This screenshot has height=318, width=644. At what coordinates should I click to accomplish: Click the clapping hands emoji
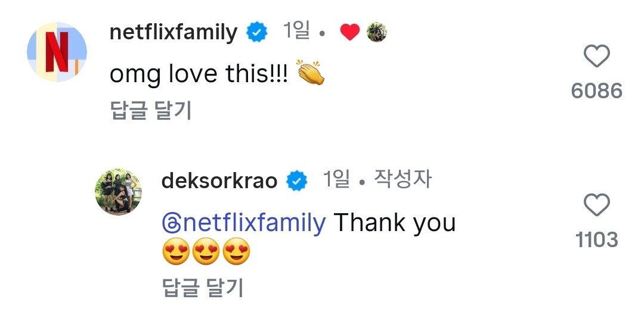310,74
